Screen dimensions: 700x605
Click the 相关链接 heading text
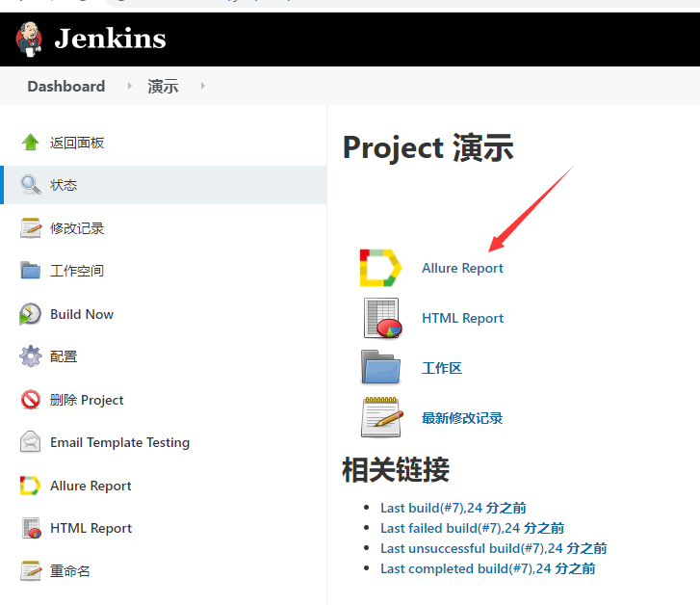[x=396, y=469]
